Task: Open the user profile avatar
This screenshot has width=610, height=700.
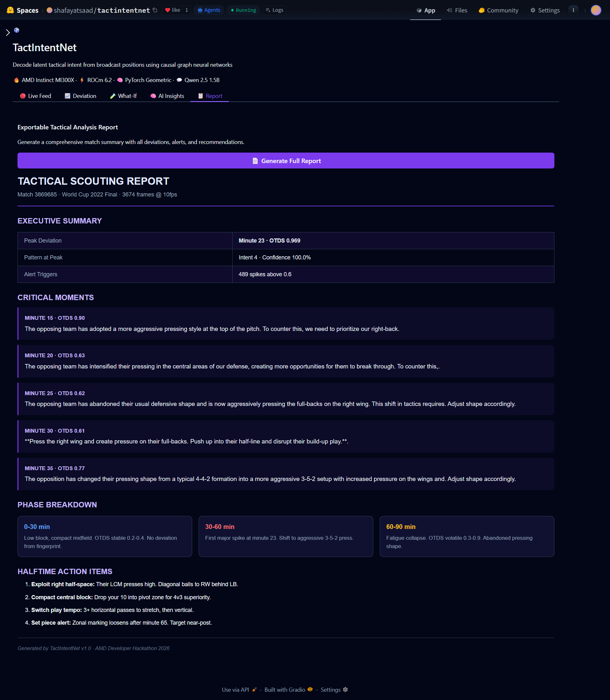Action: (596, 10)
